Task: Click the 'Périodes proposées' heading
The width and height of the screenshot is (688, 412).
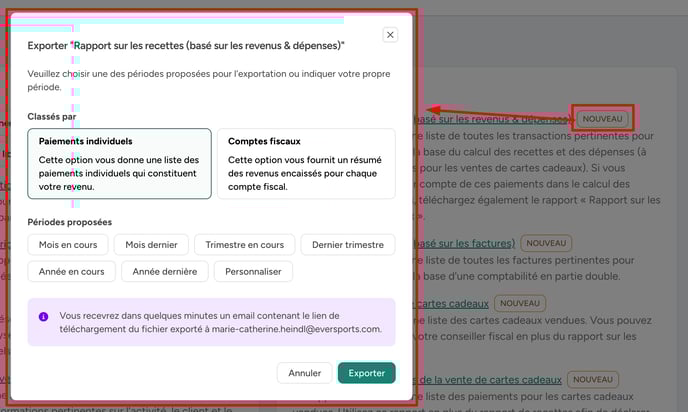Action: point(70,222)
